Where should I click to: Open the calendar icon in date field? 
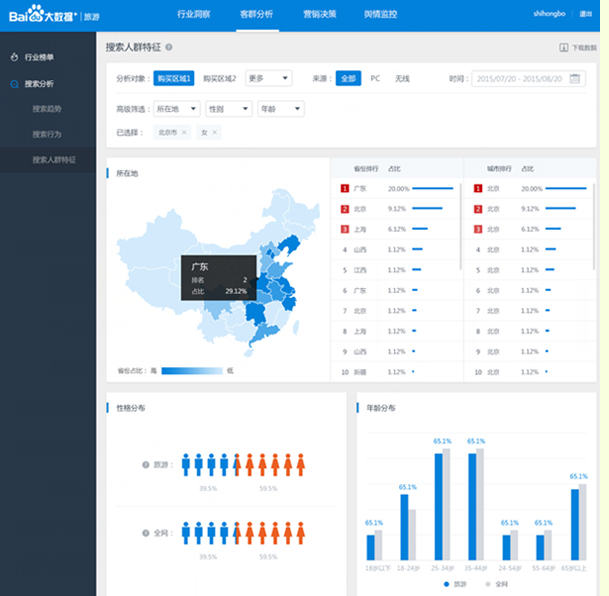[577, 78]
